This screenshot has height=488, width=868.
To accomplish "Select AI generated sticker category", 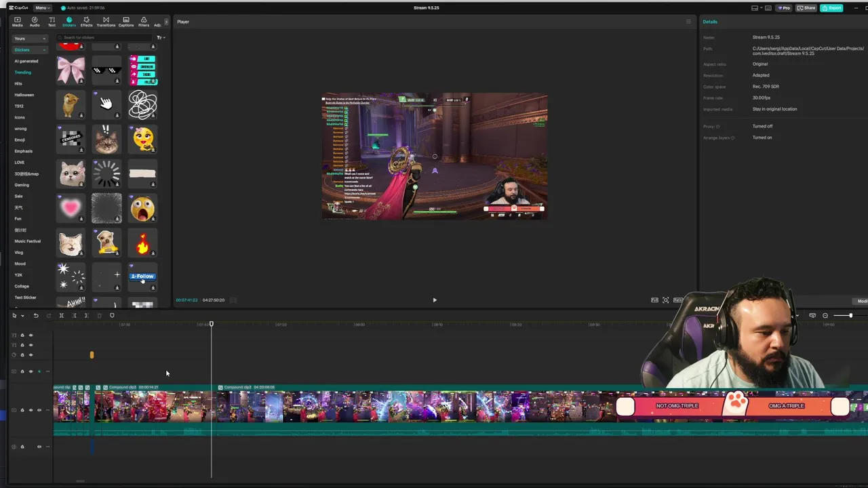I will click(x=26, y=61).
